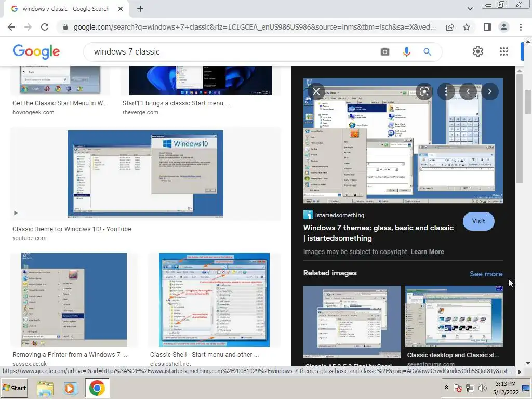The image size is (532, 399).
Task: Search inside image with Lens
Action: [x=424, y=91]
